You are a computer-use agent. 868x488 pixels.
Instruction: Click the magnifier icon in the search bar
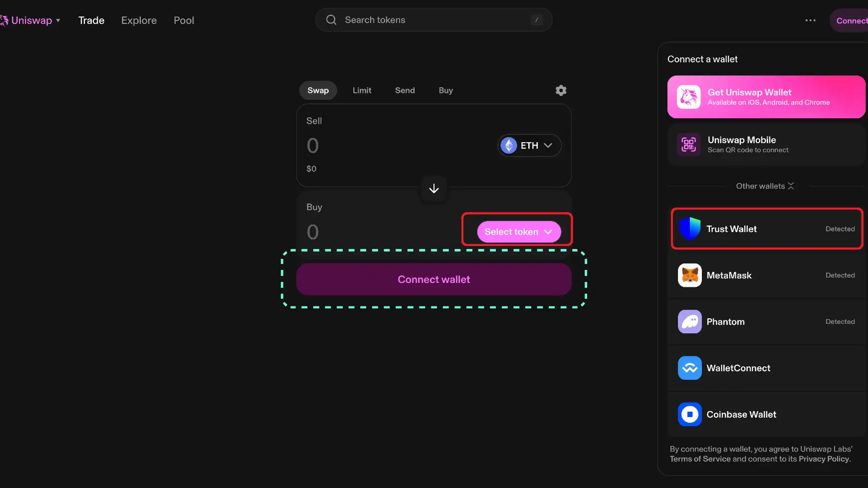pyautogui.click(x=331, y=20)
